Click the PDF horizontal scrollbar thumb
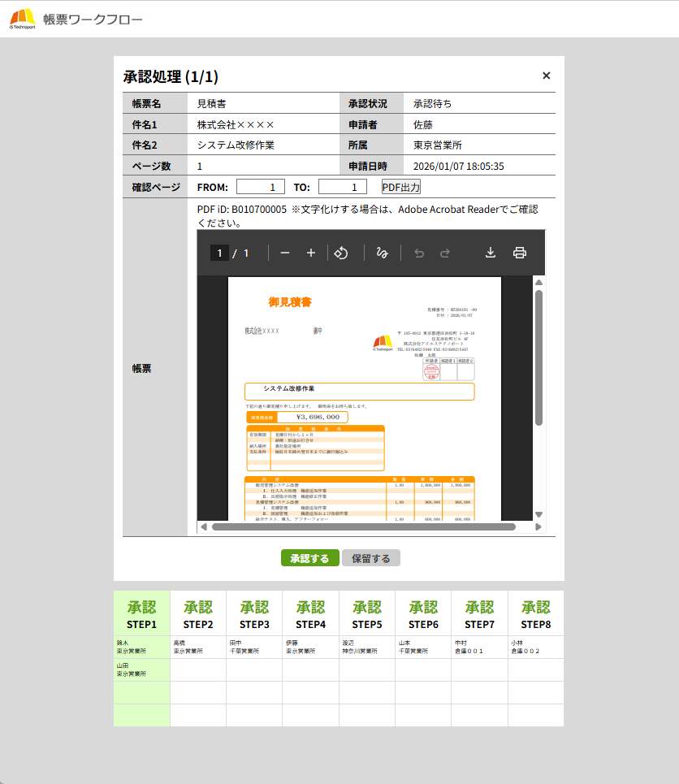The width and height of the screenshot is (679, 784). point(361,526)
